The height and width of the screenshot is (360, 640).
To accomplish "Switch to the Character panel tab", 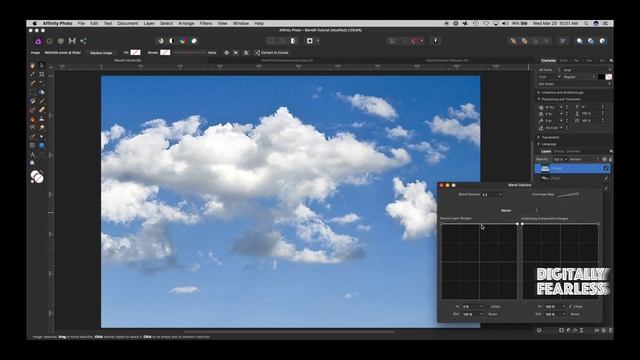I will point(548,60).
